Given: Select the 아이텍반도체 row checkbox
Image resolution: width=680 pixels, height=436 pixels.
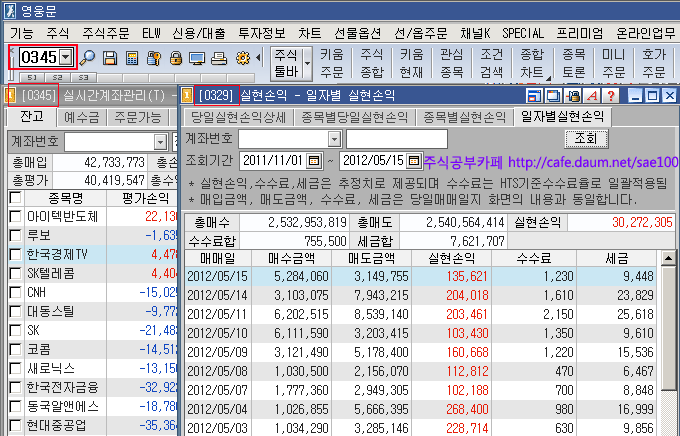Looking at the screenshot, I should [15, 216].
